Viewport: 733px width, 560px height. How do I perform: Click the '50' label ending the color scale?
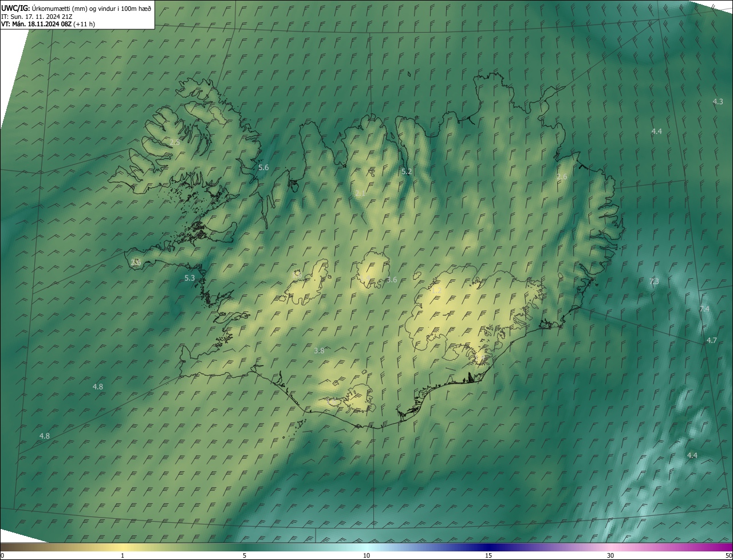pos(728,555)
